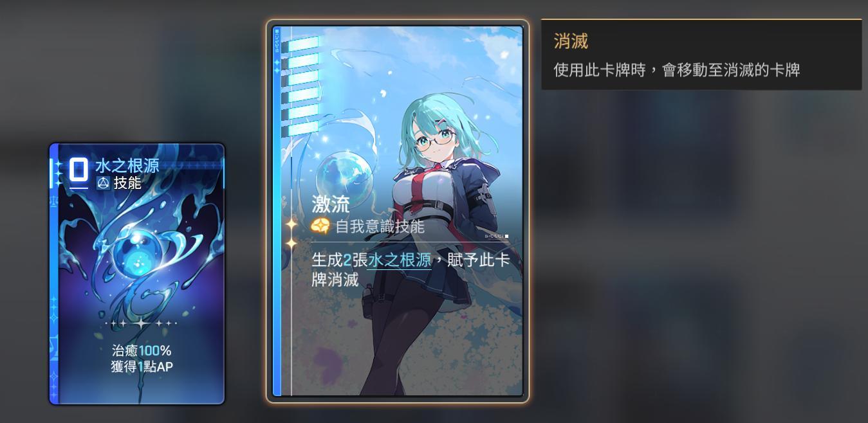
Task: Click the 0 cost number on 水之根源 card
Action: click(78, 170)
